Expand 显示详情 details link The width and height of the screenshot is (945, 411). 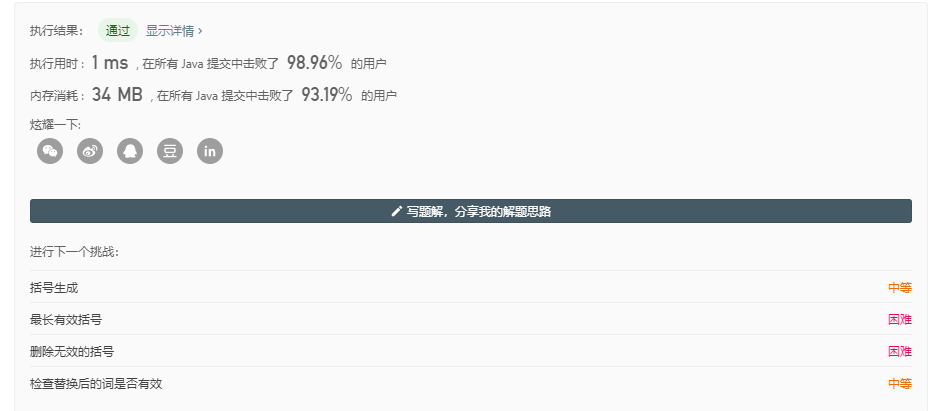click(174, 31)
